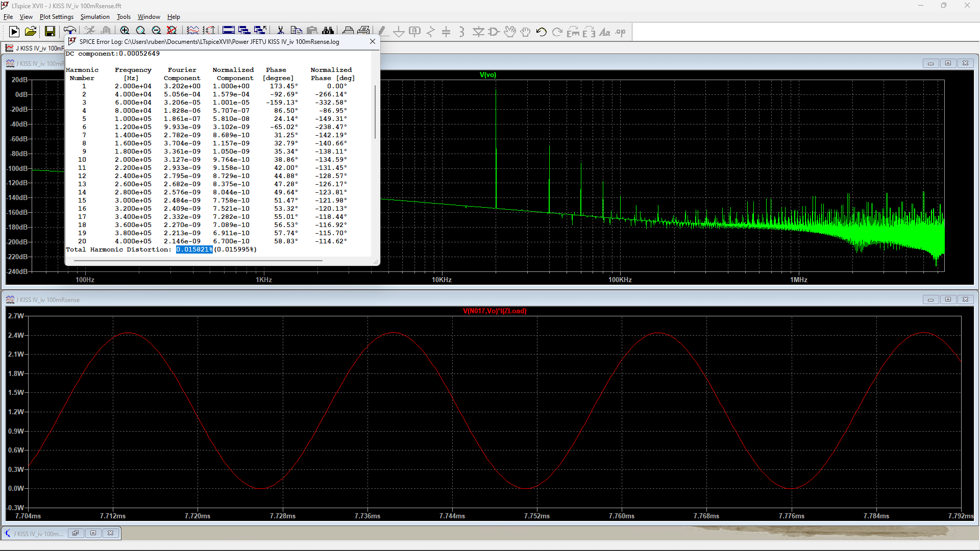Open the Simulation menu
980x551 pixels.
point(95,17)
